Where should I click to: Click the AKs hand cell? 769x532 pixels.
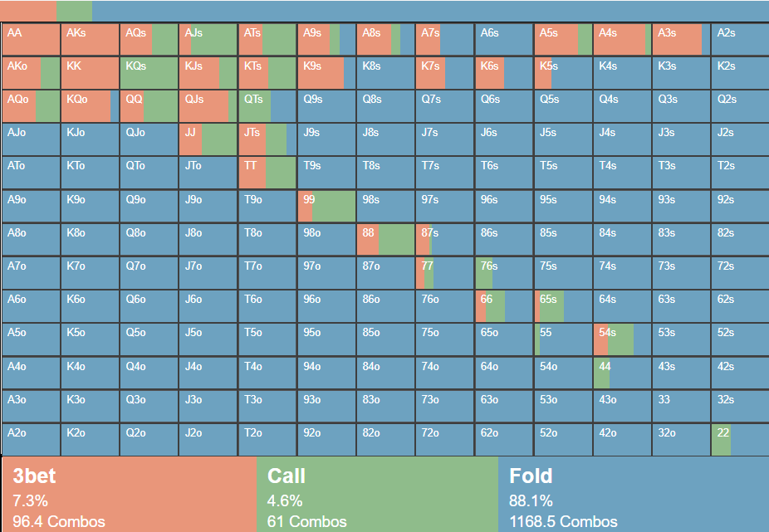90,40
